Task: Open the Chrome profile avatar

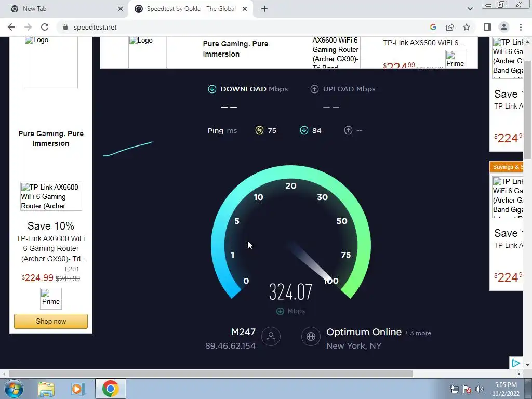Action: pyautogui.click(x=504, y=27)
